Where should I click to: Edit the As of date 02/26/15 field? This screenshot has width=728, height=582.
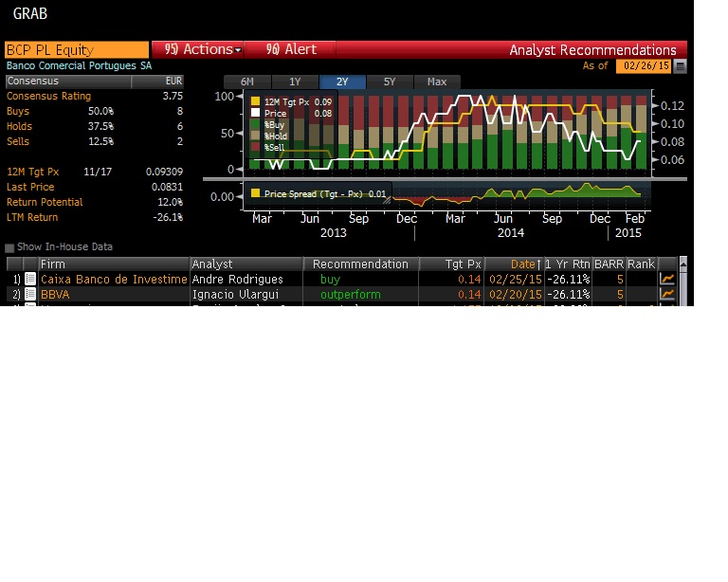644,66
